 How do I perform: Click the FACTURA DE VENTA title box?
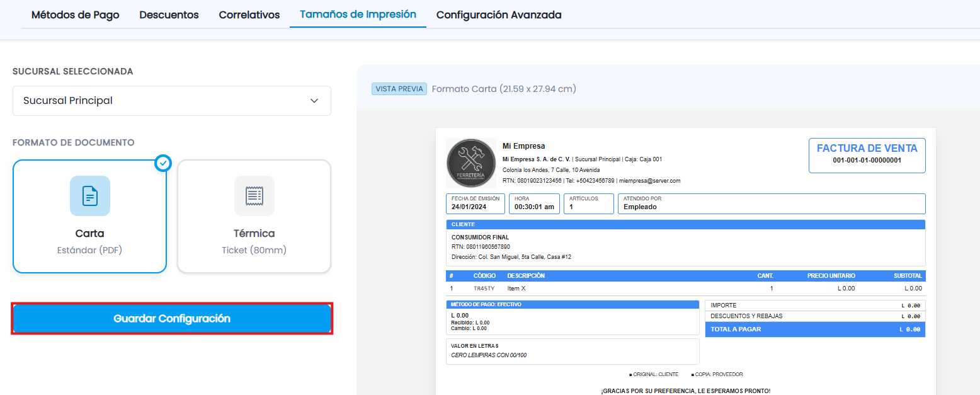867,155
